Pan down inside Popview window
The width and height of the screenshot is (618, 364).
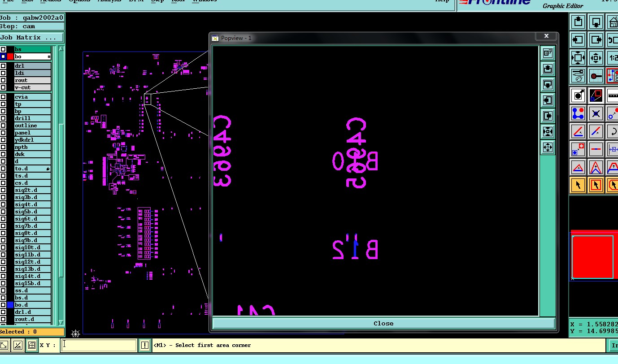pyautogui.click(x=548, y=84)
